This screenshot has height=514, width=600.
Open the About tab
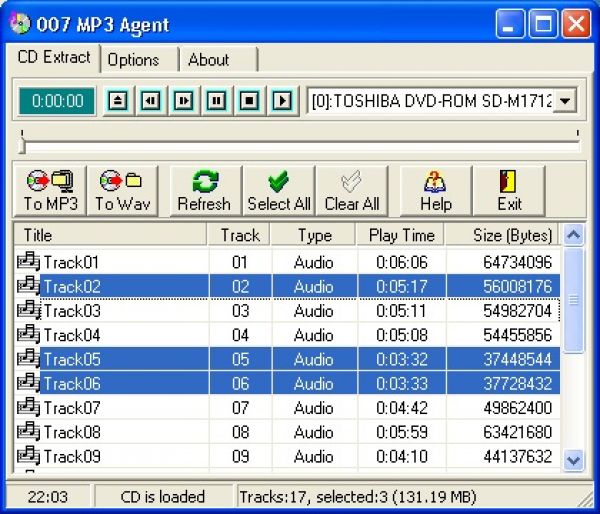point(208,59)
